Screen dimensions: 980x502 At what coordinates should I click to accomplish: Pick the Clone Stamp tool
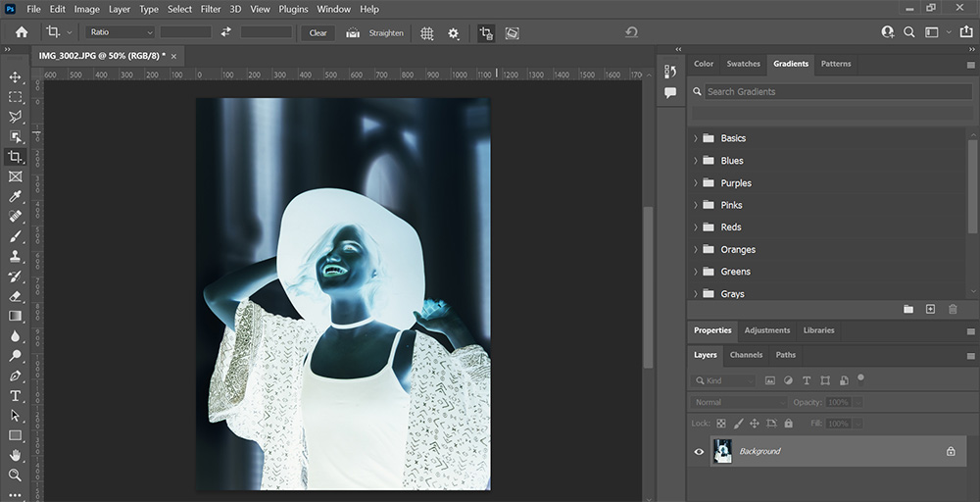[x=15, y=256]
